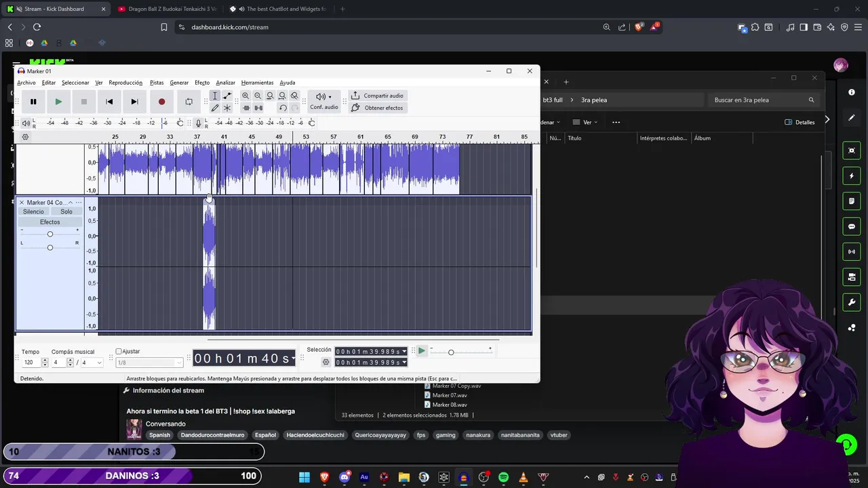Open the Seleccionar menu
This screenshot has height=488, width=868.
(x=75, y=83)
